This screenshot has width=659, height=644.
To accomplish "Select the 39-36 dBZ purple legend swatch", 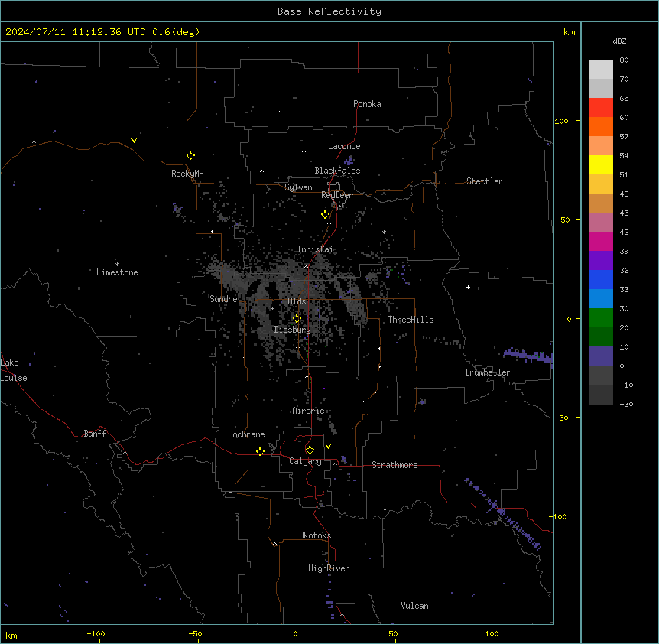I will [x=601, y=260].
